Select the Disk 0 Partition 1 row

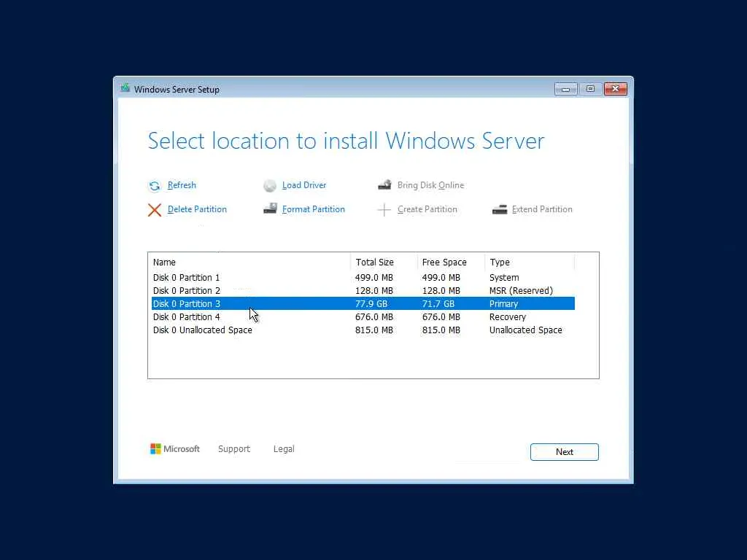363,278
